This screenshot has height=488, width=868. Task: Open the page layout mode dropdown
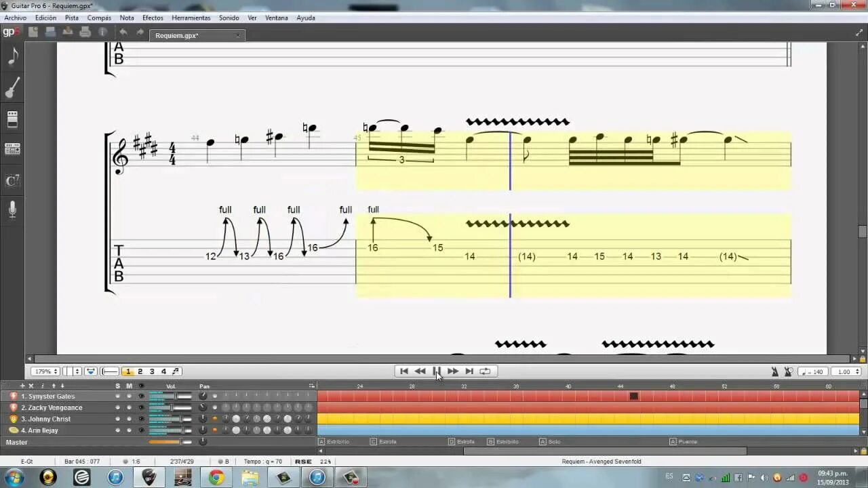pos(72,371)
